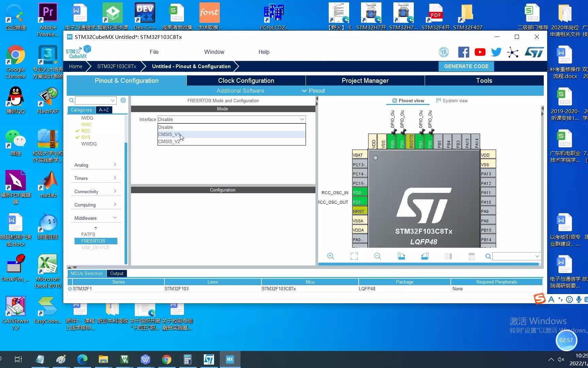Sort the table by Package column
Viewport: 588px width, 368px height.
click(x=405, y=282)
